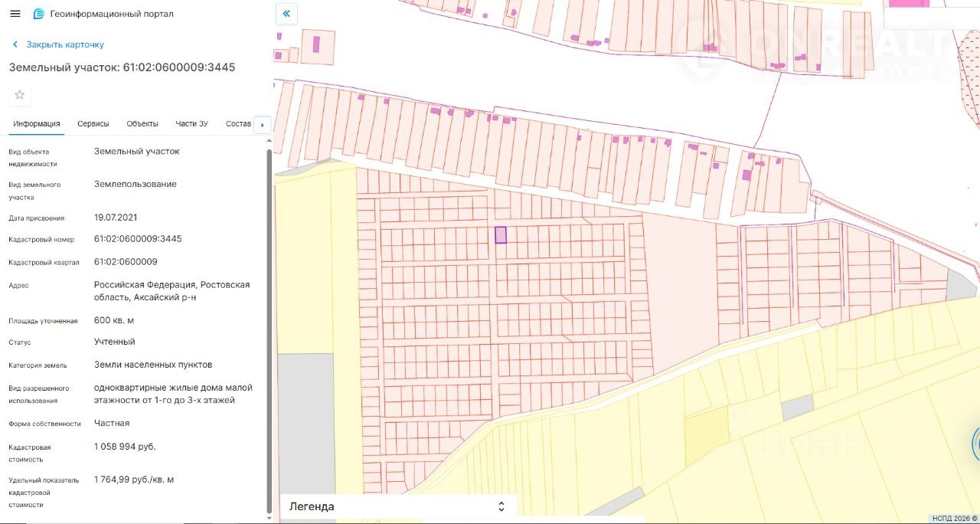Click the Геоинформационный портал logo icon
The image size is (980, 524).
point(39,14)
